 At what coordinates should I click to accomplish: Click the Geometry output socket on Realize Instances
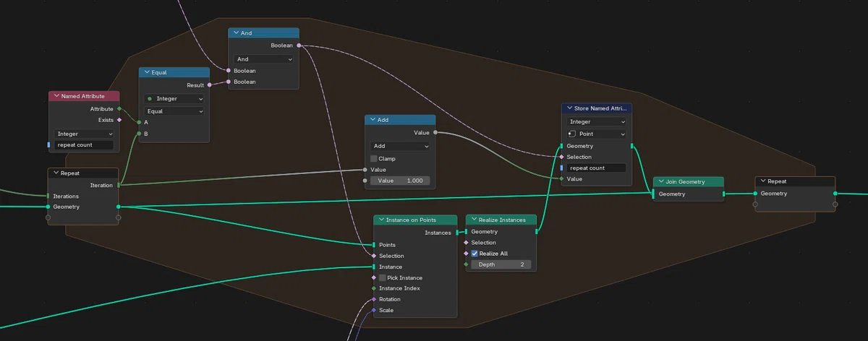tap(536, 232)
